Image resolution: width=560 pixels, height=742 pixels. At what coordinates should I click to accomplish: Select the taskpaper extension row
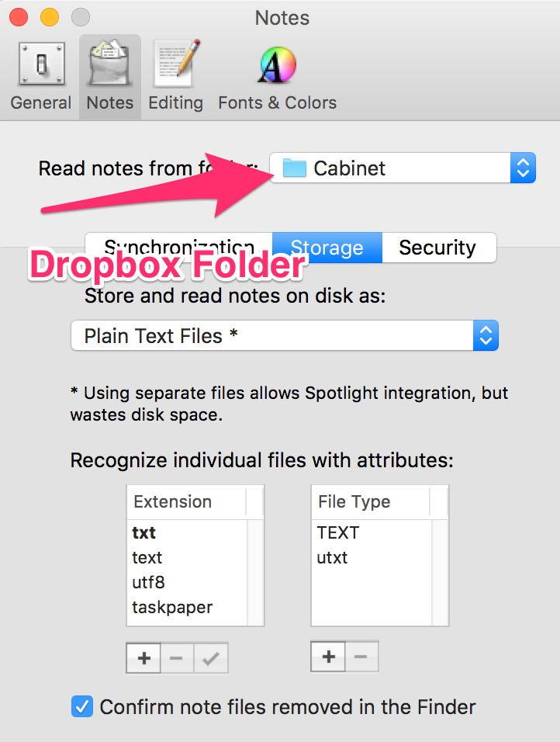187,607
